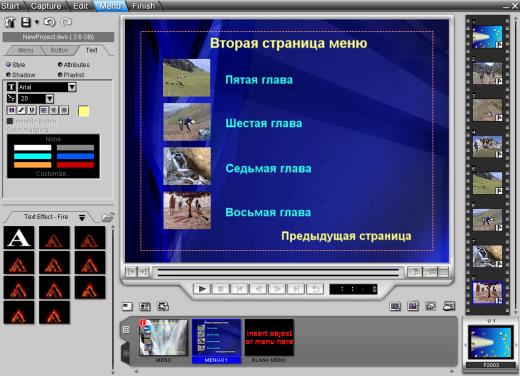
Task: Switch to the Finish tab
Action: pyautogui.click(x=143, y=6)
